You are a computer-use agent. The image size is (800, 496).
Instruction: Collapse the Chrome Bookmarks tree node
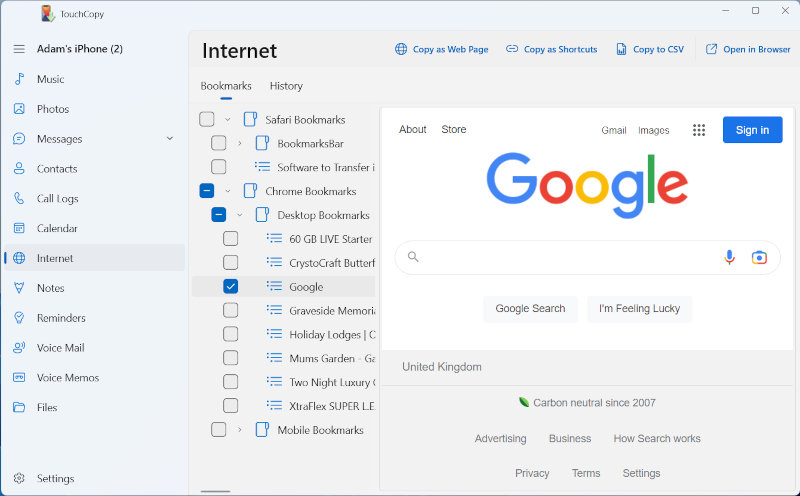click(228, 191)
